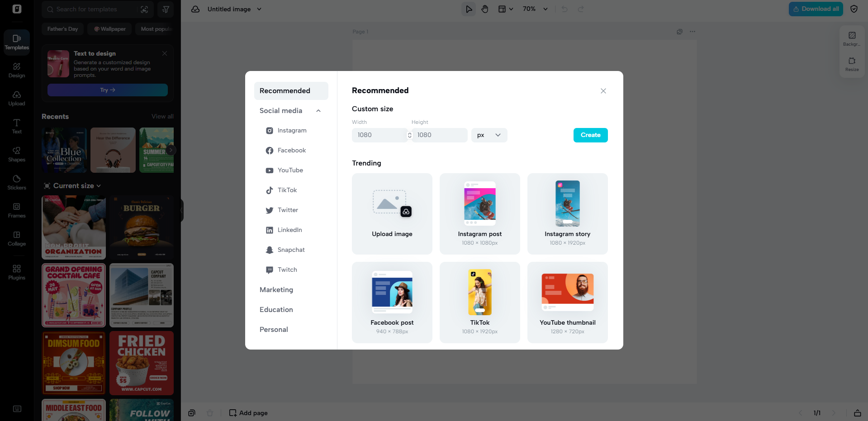Open the Stickers panel
868x421 pixels.
(x=16, y=182)
